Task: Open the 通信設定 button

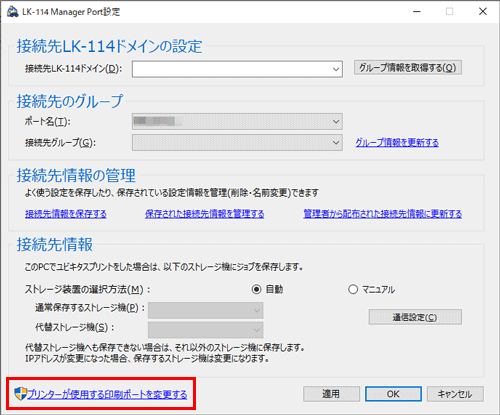Action: pyautogui.click(x=415, y=317)
